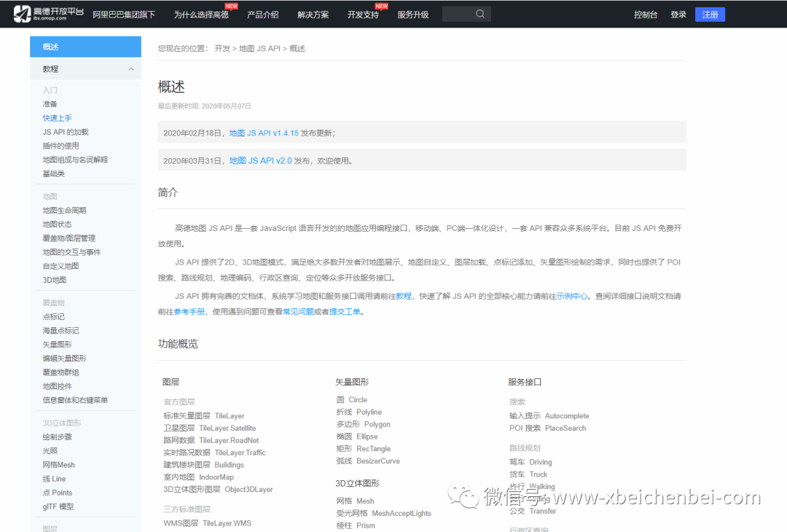This screenshot has height=532, width=787.
Task: Click the 注册 button
Action: coord(709,13)
